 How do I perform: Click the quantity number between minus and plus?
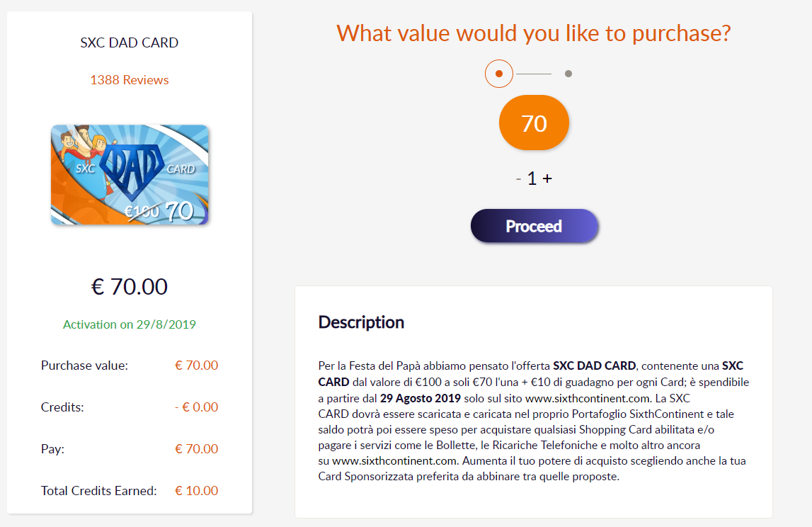532,178
